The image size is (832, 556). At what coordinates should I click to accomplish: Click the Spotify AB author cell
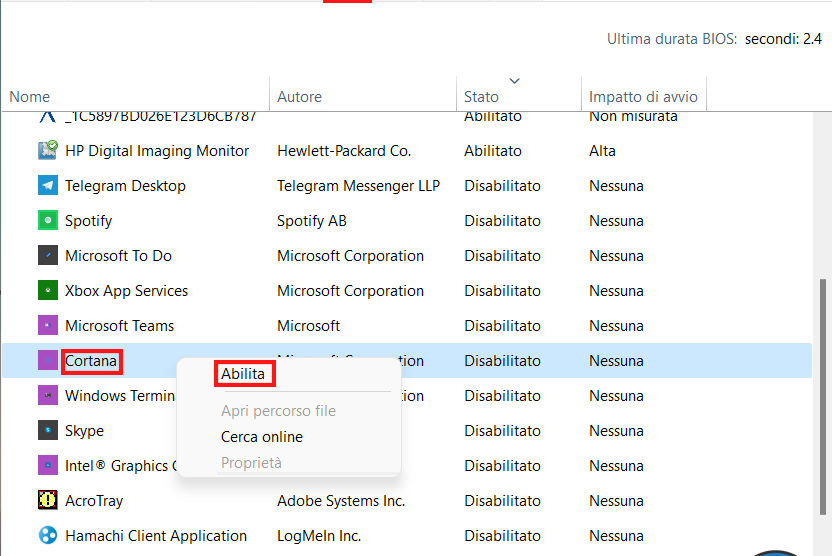312,221
